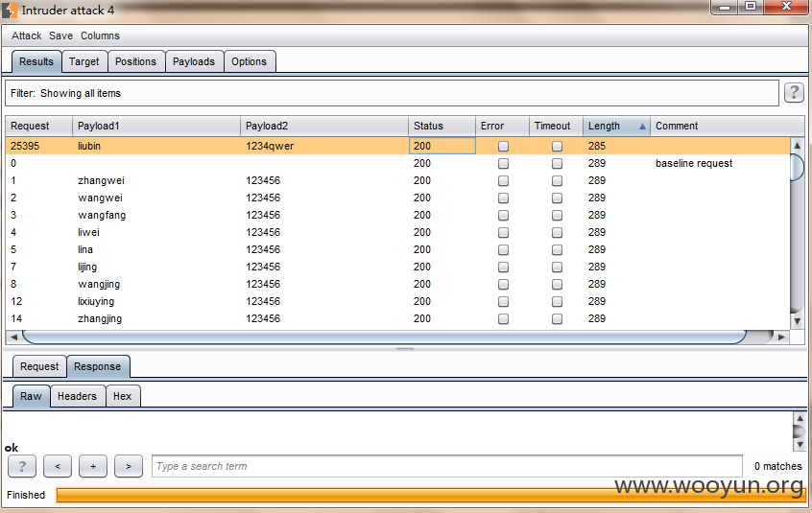Switch to the Target tab
The image size is (812, 513).
pos(84,61)
